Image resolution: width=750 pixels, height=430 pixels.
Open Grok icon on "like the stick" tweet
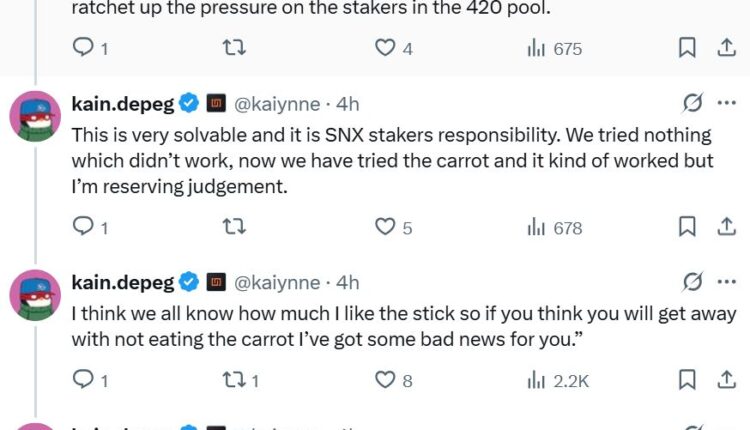click(690, 282)
